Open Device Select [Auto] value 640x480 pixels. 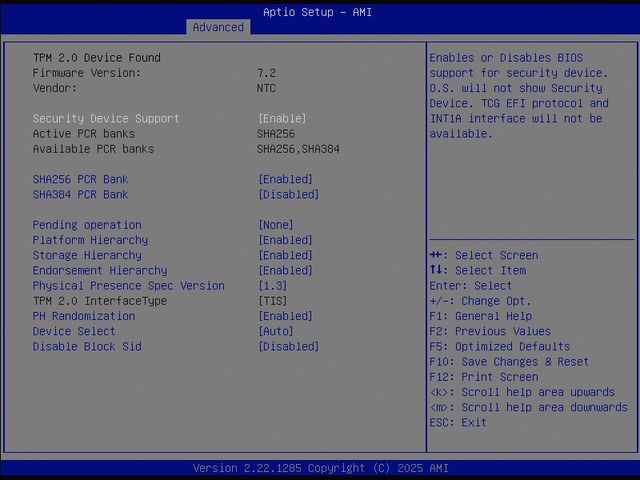point(276,331)
